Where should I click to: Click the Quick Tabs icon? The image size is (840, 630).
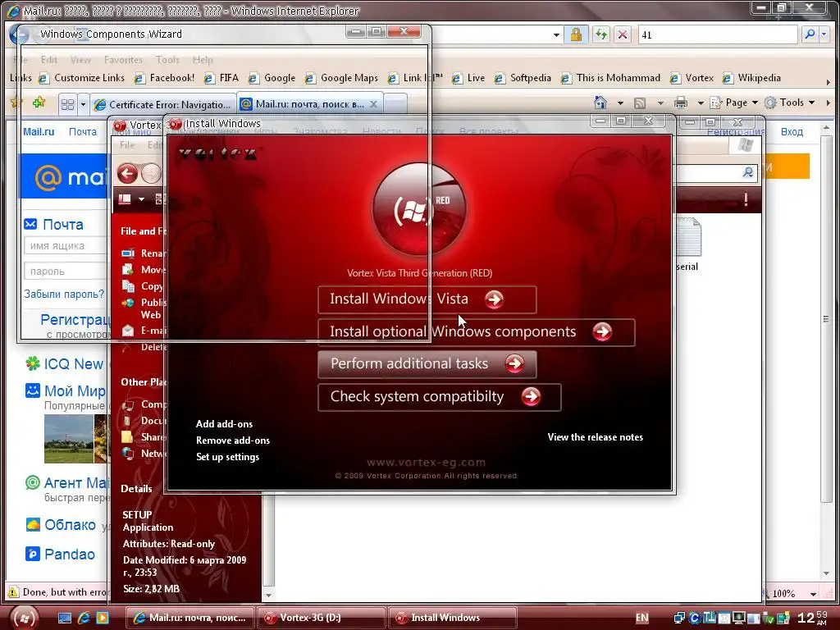click(x=67, y=104)
